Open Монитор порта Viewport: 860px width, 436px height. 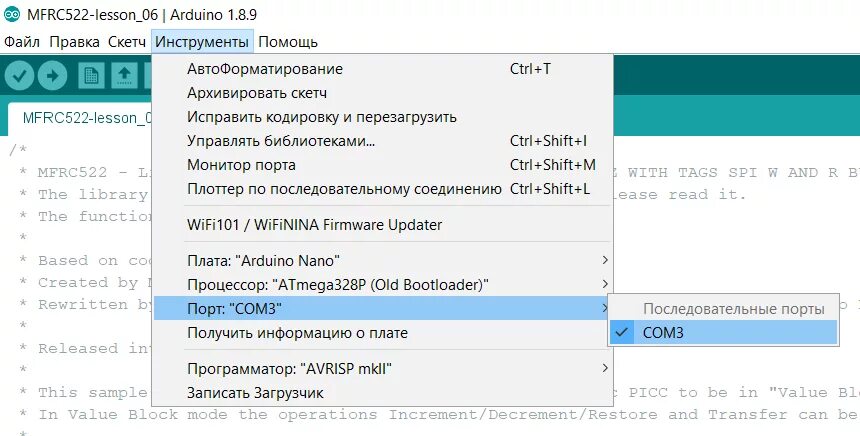tap(382, 165)
